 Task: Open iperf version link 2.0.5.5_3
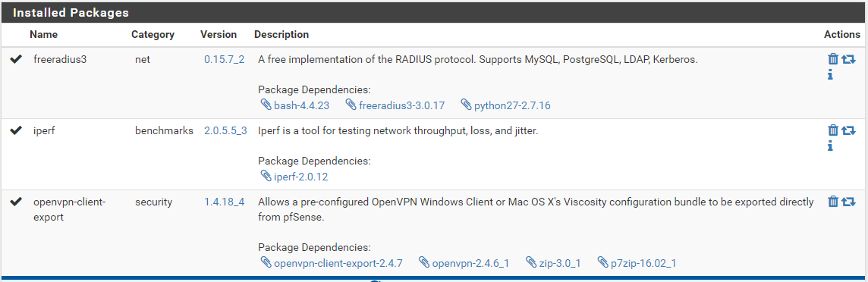tap(225, 131)
